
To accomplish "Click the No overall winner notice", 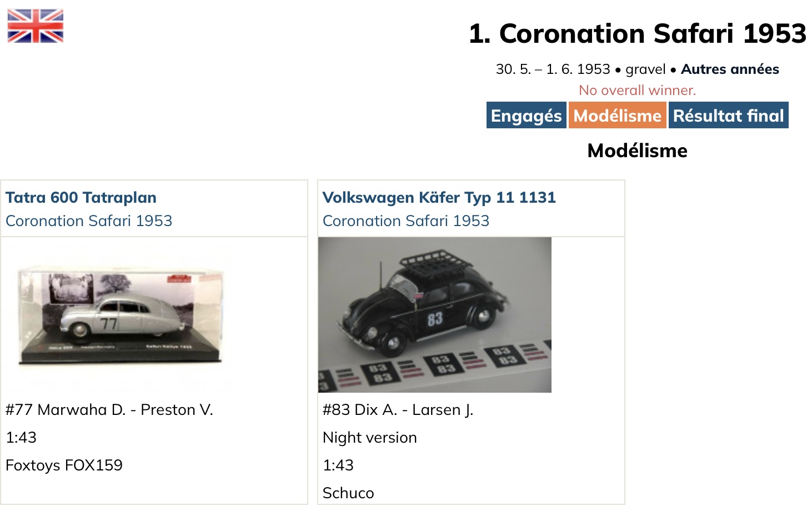I will pos(637,90).
